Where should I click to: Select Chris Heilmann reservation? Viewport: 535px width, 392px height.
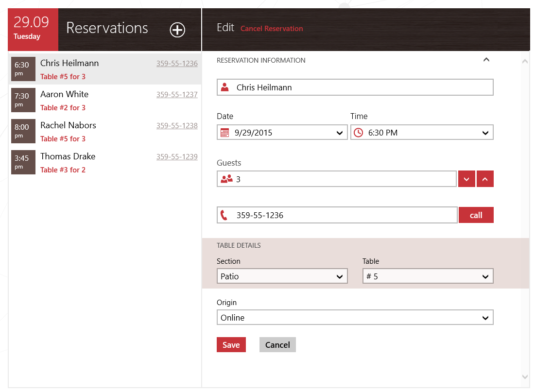coord(105,69)
